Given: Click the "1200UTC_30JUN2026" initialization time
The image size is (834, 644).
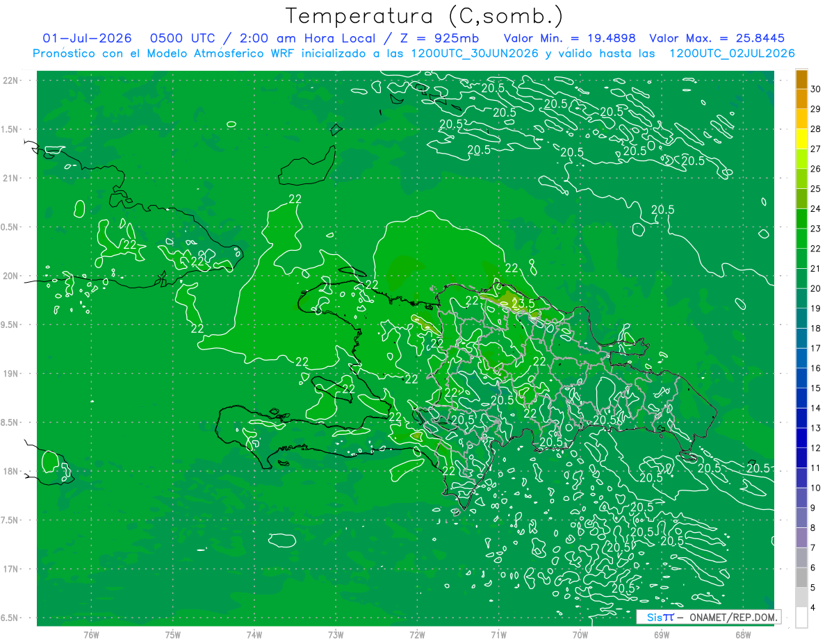Looking at the screenshot, I should pyautogui.click(x=475, y=53).
